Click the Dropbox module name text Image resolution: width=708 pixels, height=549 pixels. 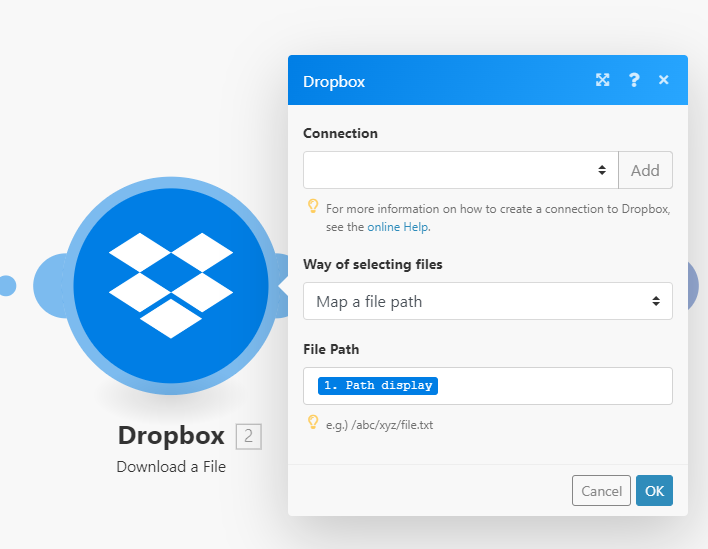171,436
